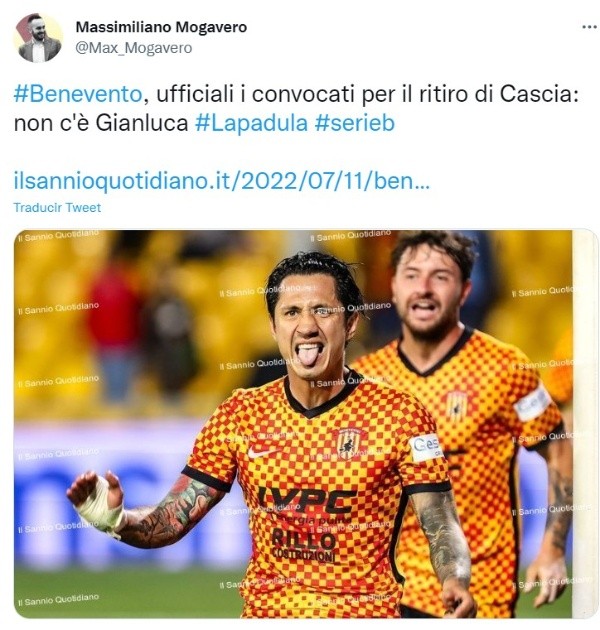Click the top-left Il Sannio Quotidiano watermark
600x630 pixels.
click(61, 236)
